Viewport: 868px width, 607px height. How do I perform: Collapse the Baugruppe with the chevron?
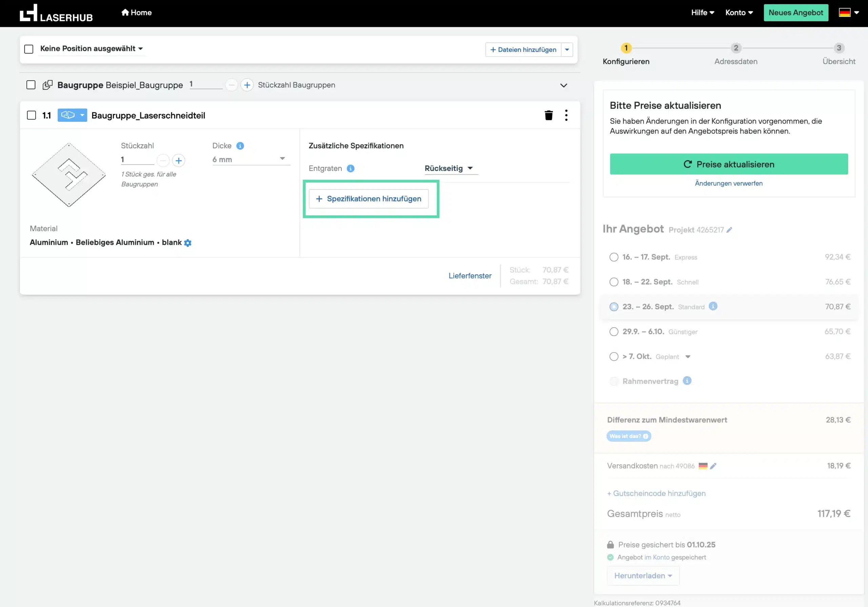[563, 85]
